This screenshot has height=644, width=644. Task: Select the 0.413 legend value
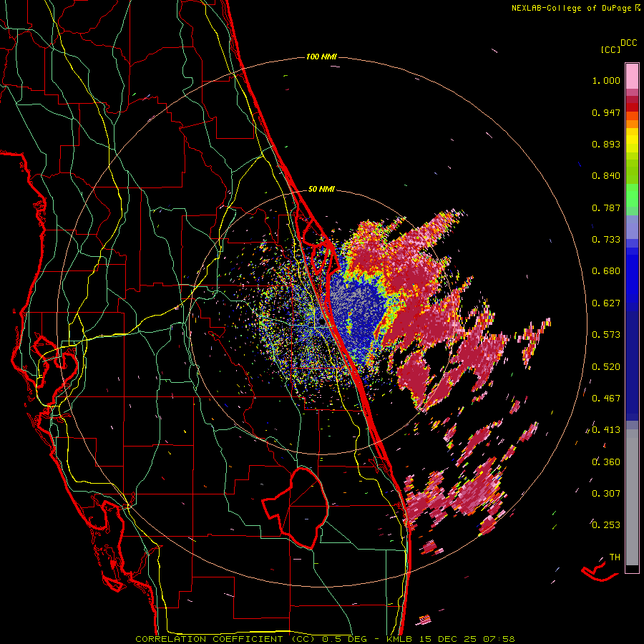click(606, 430)
